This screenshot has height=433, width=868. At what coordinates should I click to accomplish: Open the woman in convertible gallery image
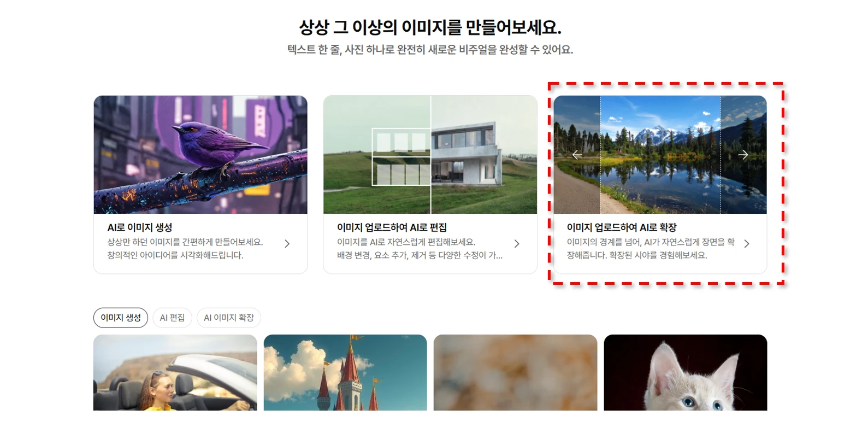click(x=175, y=373)
